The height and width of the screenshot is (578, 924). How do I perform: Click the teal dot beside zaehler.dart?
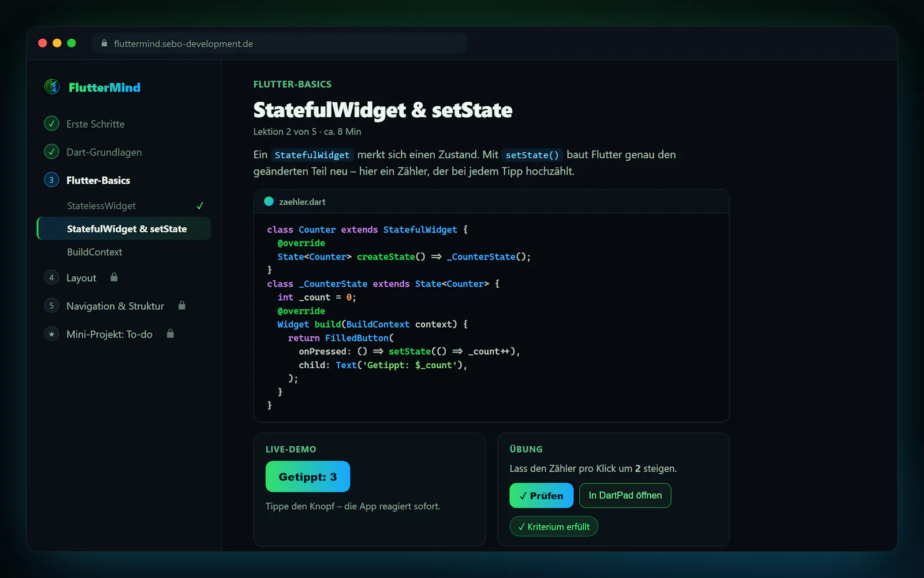tap(269, 202)
